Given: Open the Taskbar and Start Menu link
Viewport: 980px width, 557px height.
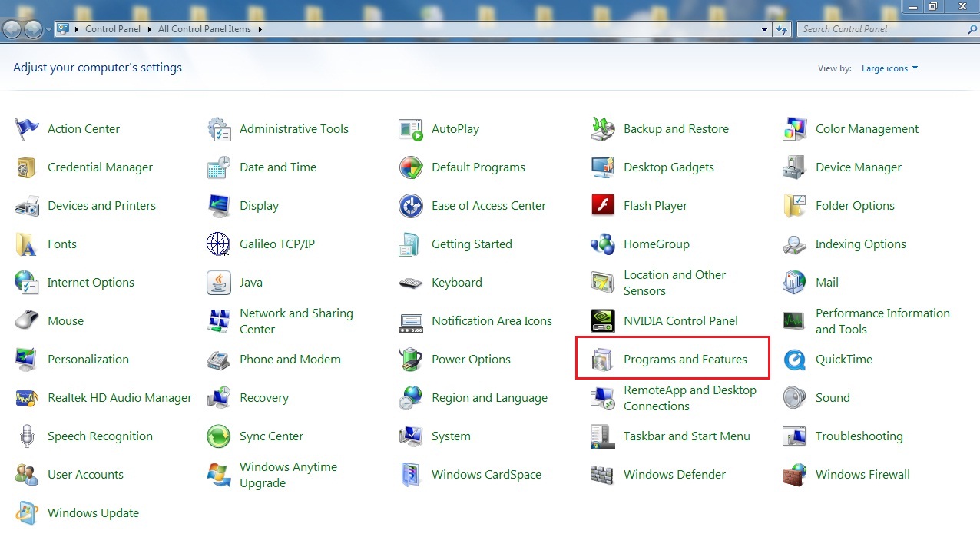Looking at the screenshot, I should coord(687,436).
